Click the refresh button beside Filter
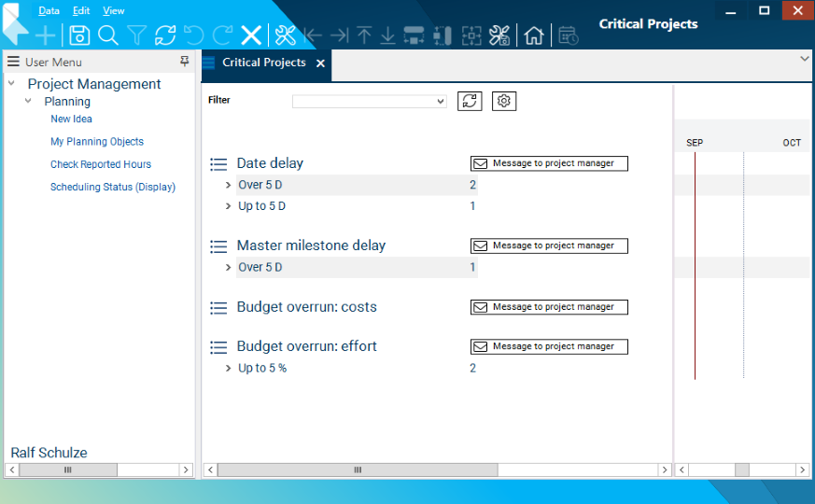 click(470, 101)
